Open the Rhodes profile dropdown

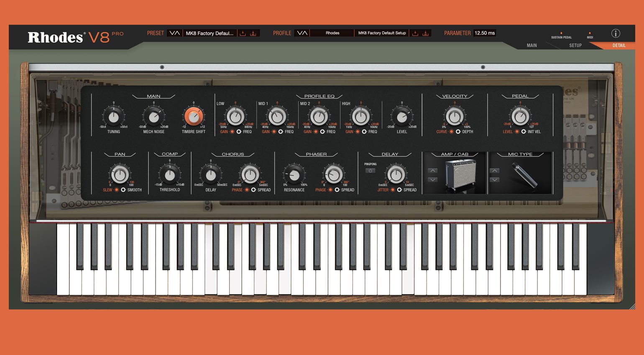[x=332, y=33]
